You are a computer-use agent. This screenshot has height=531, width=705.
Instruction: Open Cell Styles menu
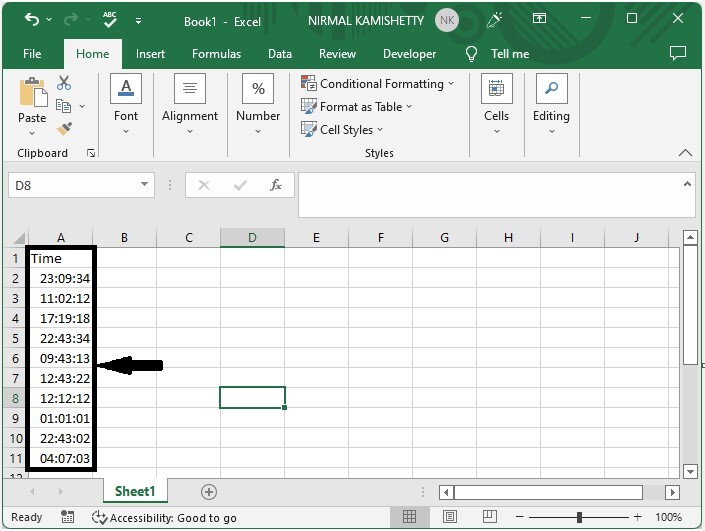click(x=342, y=129)
